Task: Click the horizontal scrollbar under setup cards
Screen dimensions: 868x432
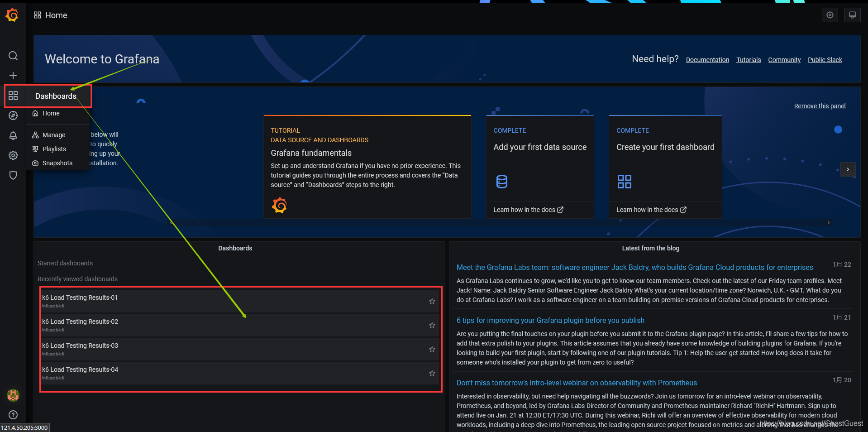Action: (500, 223)
